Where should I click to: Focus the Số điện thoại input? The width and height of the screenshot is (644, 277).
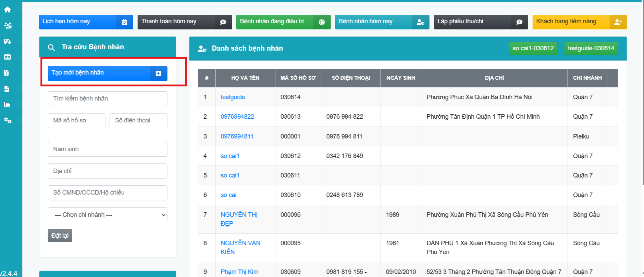point(138,121)
